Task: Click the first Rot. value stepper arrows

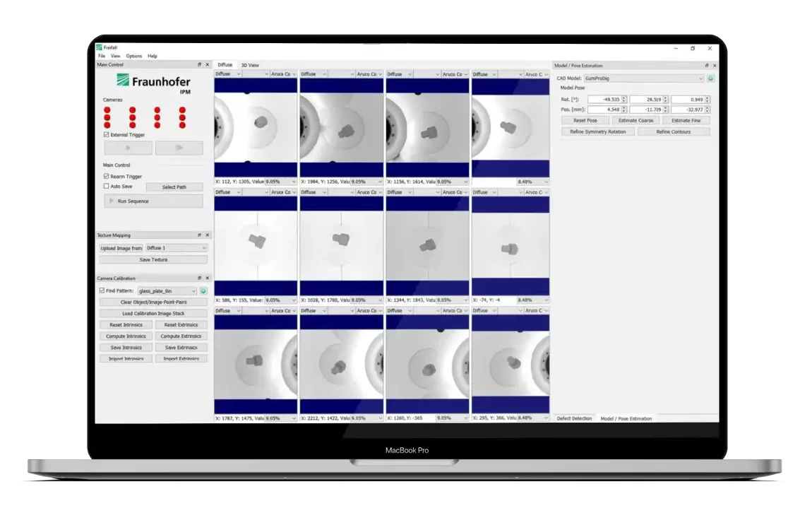Action: (x=624, y=99)
